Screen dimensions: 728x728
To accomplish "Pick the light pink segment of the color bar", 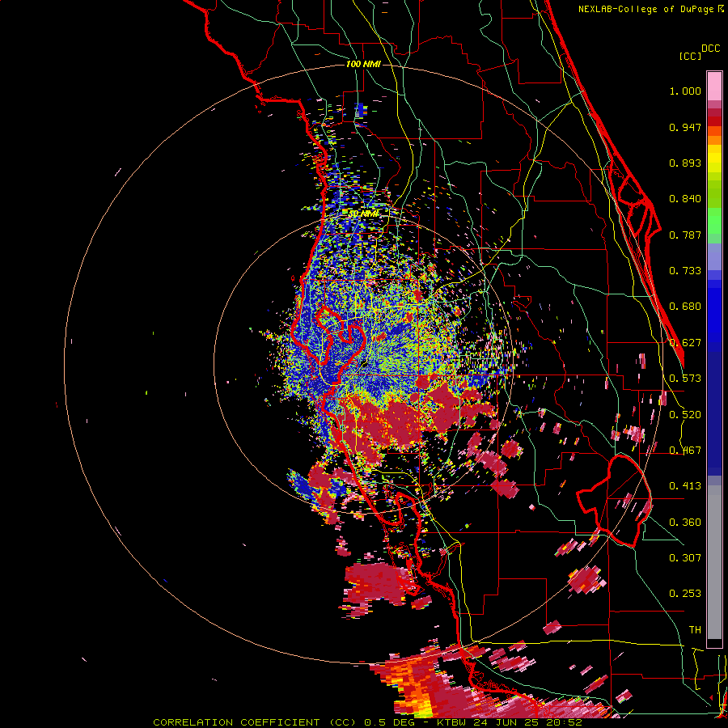I will tap(714, 86).
